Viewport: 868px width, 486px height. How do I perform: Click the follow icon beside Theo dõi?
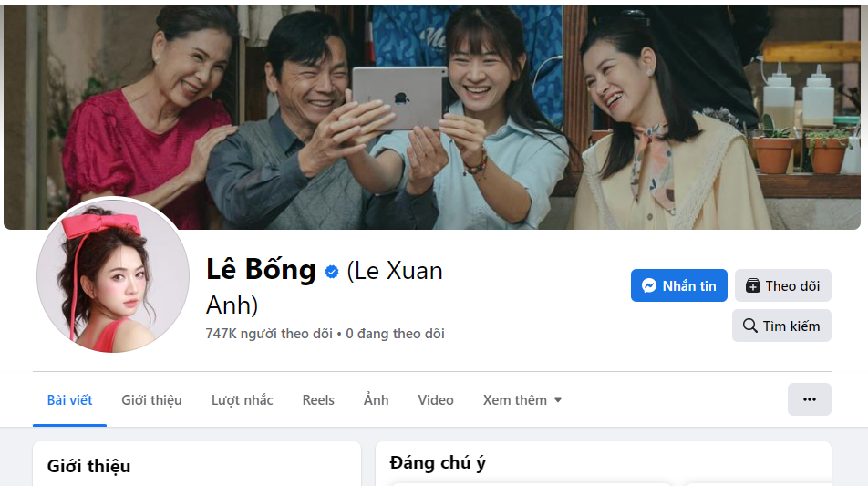[x=753, y=285]
